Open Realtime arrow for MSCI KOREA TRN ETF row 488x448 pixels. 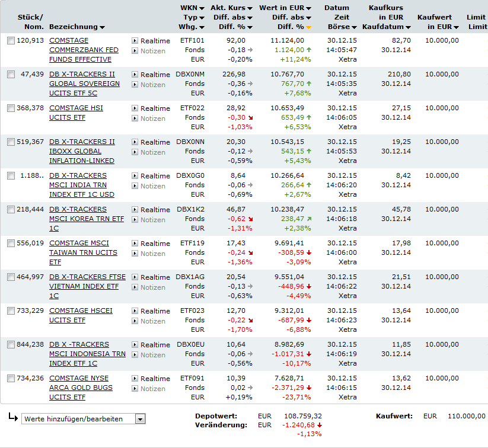[x=135, y=209]
